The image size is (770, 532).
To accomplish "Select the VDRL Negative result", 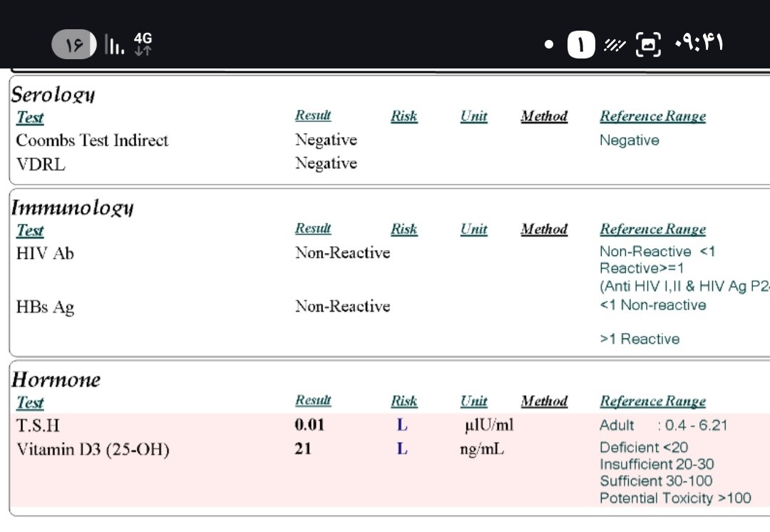I will (x=326, y=163).
